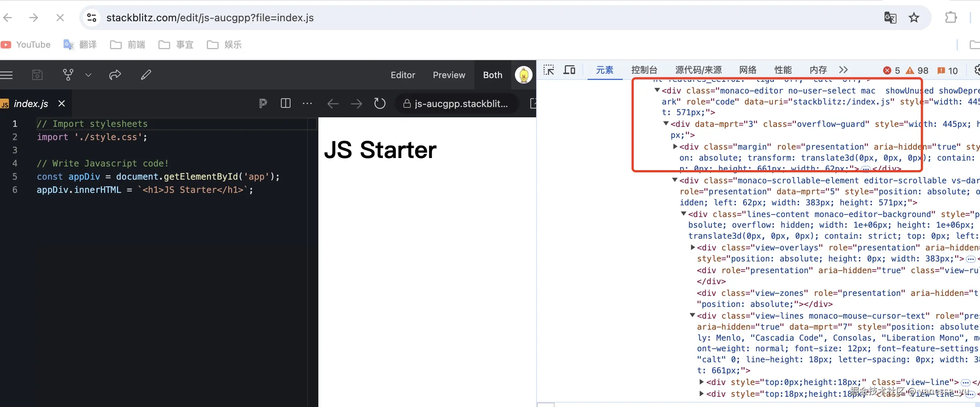Open the 网络 network tab
Screen dimensions: 980x407
click(x=747, y=70)
